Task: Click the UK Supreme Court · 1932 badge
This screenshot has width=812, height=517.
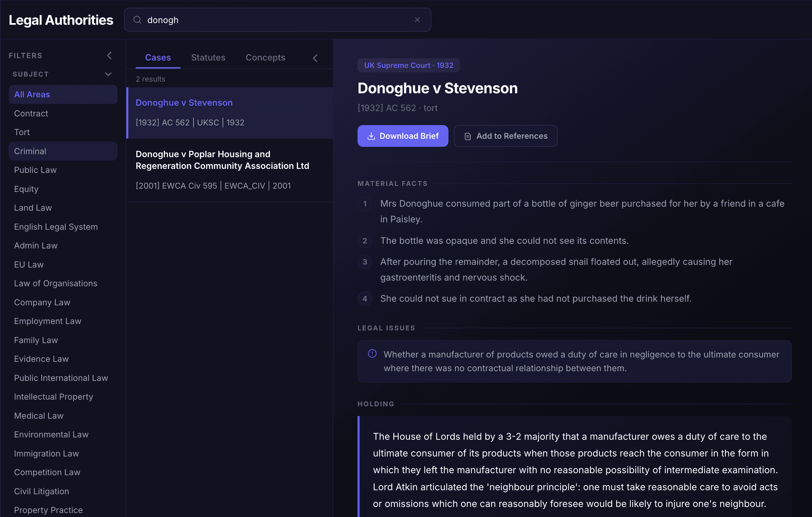Action: 409,66
